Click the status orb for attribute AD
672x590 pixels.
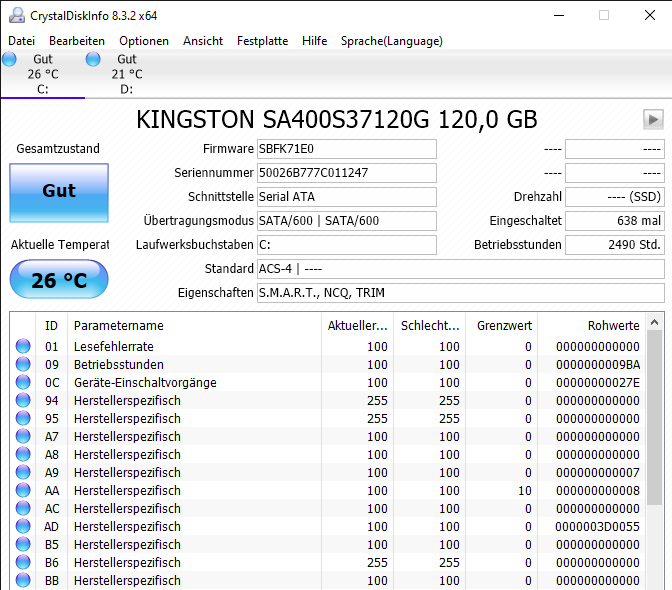(x=23, y=526)
